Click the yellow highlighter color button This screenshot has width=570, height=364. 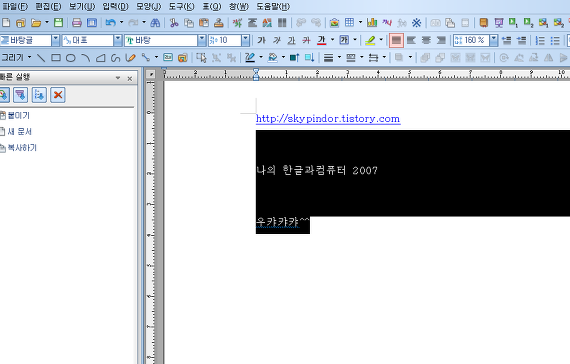(x=370, y=40)
